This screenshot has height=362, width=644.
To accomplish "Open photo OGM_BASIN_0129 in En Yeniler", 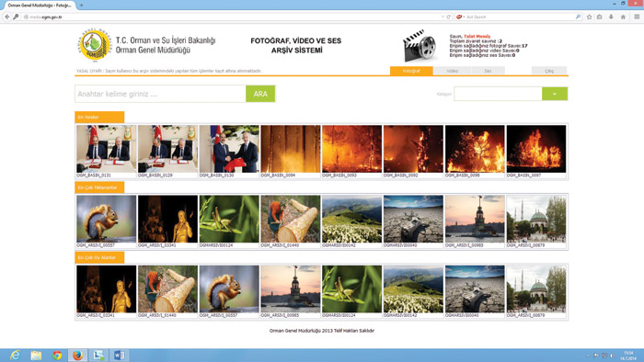I will [167, 149].
